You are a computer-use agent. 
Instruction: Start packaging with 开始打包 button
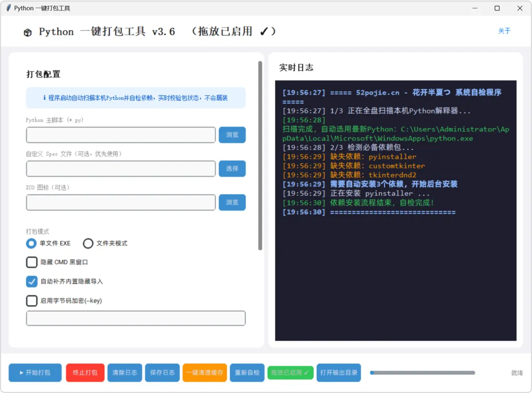click(x=35, y=373)
